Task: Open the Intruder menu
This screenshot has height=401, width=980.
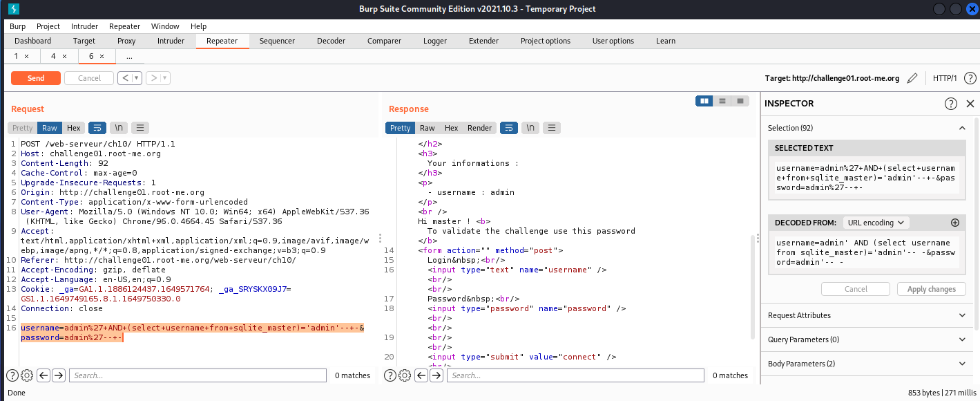Action: (84, 26)
